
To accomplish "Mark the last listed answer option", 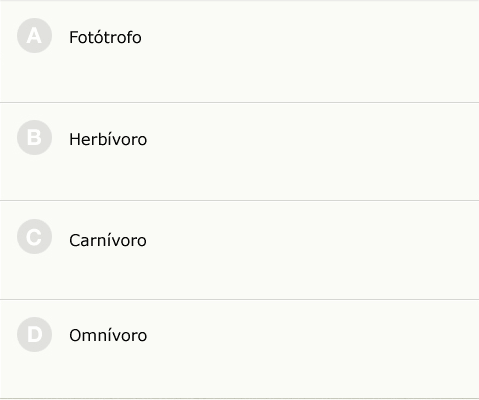I will point(239,349).
